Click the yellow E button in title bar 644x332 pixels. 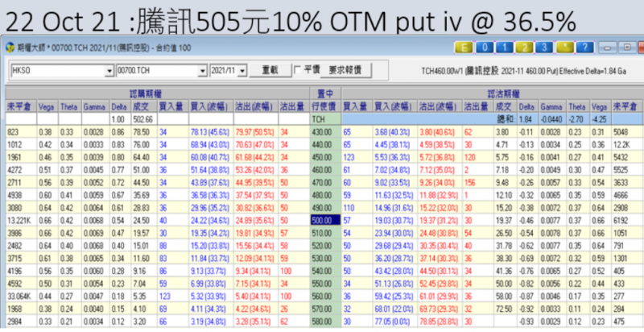point(464,48)
